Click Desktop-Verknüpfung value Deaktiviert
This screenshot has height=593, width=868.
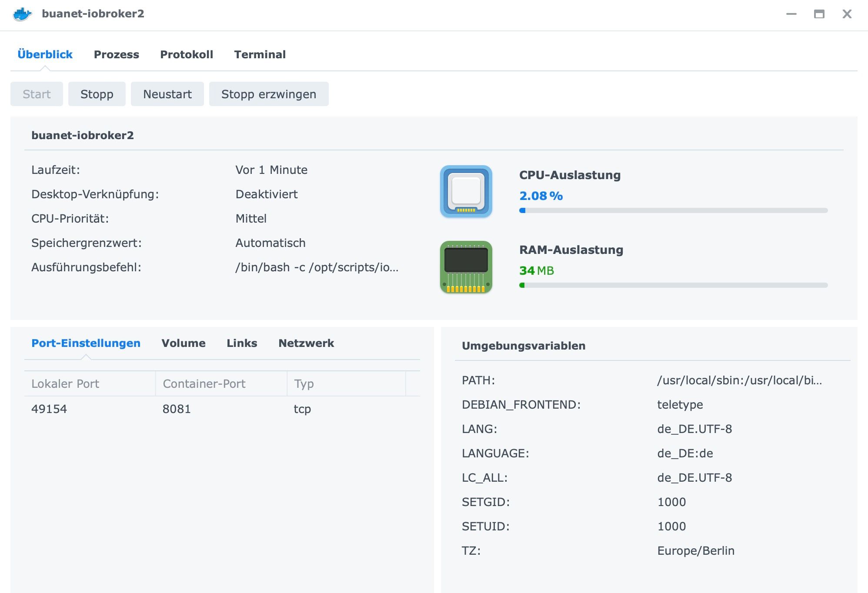pyautogui.click(x=267, y=194)
